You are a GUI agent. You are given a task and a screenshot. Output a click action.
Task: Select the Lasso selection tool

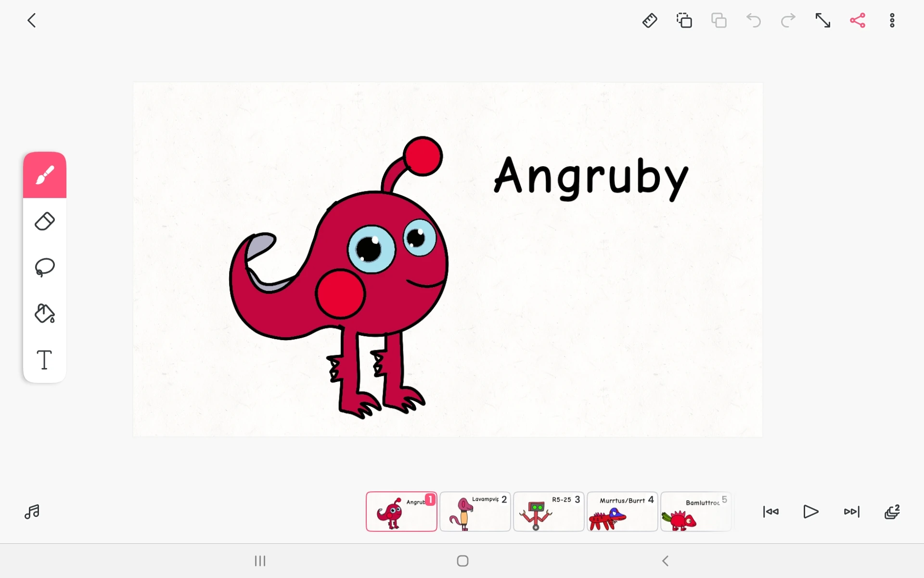pos(45,267)
